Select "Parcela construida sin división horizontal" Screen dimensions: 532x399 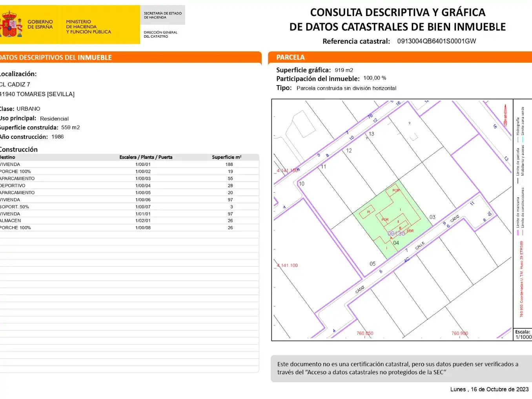(x=346, y=88)
